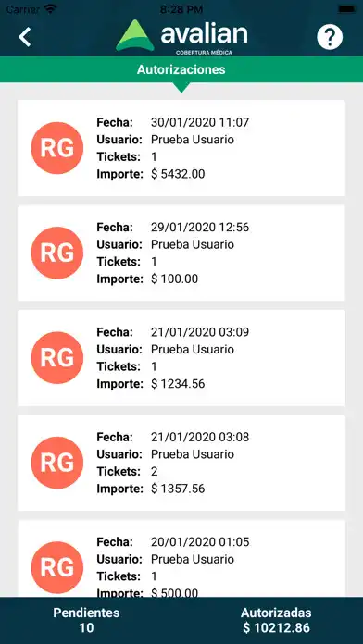Tap the Autorizaciones section header
The height and width of the screenshot is (644, 363).
(181, 69)
